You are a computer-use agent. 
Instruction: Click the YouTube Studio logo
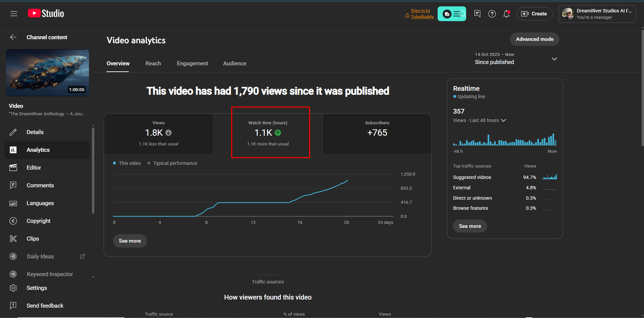click(46, 13)
